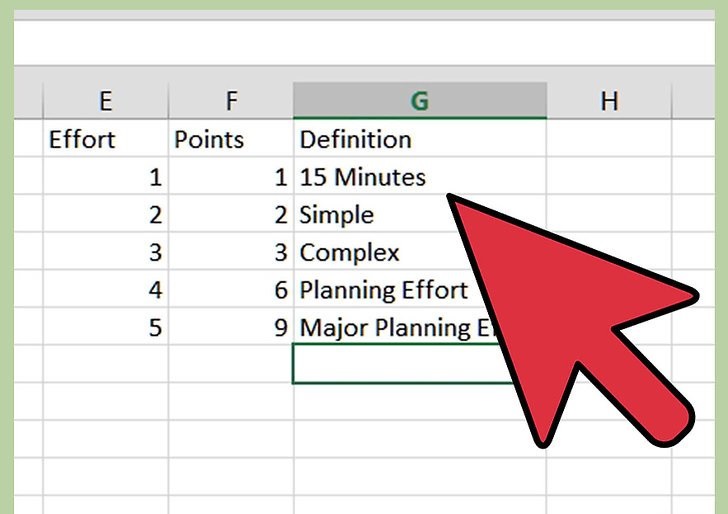Click empty column H cell beside Definition
Screen dimensions: 728x514
(609, 139)
